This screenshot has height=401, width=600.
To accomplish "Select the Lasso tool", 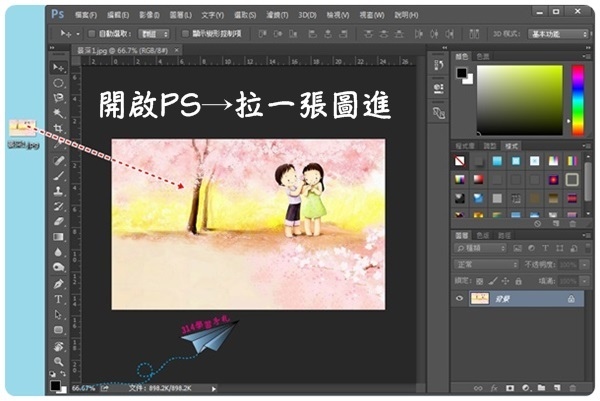I will [59, 98].
